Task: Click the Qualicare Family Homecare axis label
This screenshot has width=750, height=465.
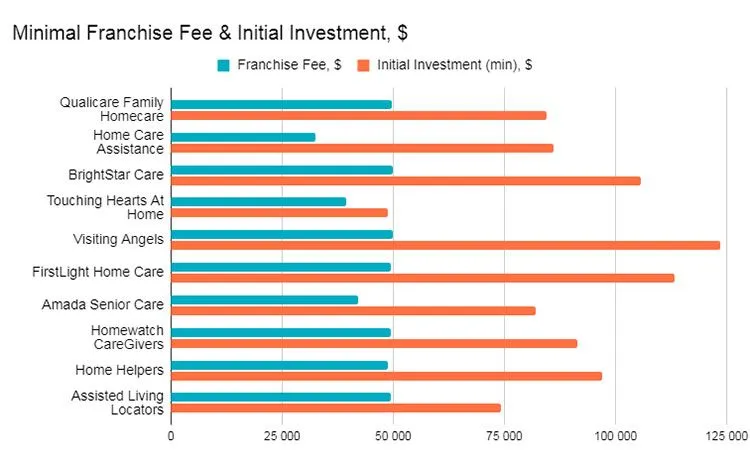Action: coord(112,109)
